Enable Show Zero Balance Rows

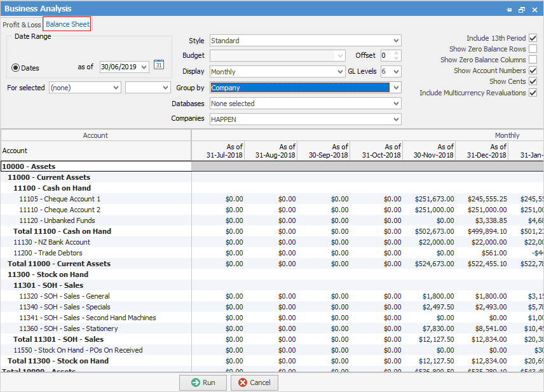tap(533, 49)
